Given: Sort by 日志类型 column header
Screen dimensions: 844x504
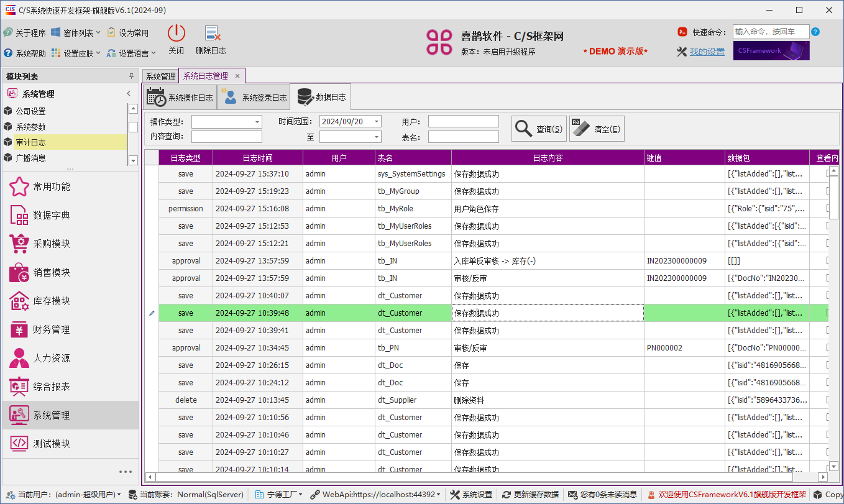Looking at the screenshot, I should tap(185, 158).
